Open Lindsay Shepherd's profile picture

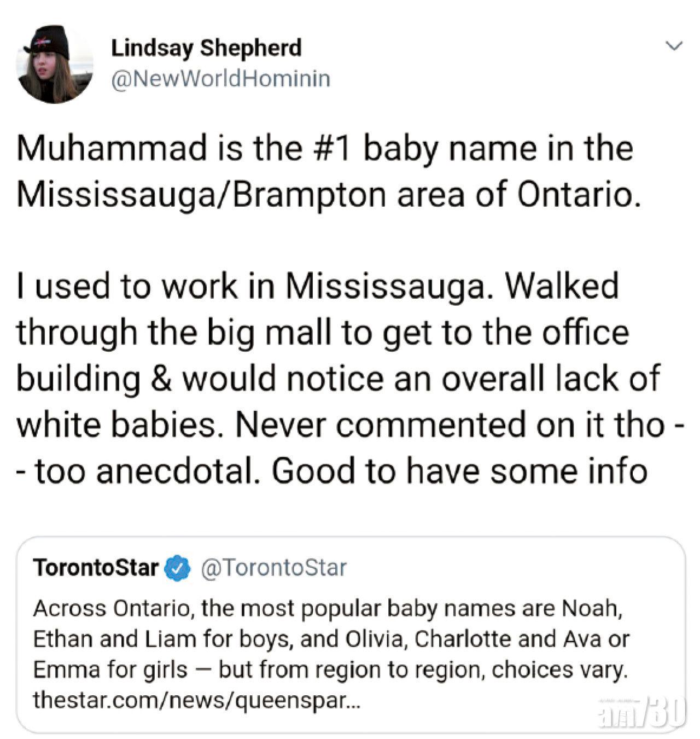pos(55,65)
